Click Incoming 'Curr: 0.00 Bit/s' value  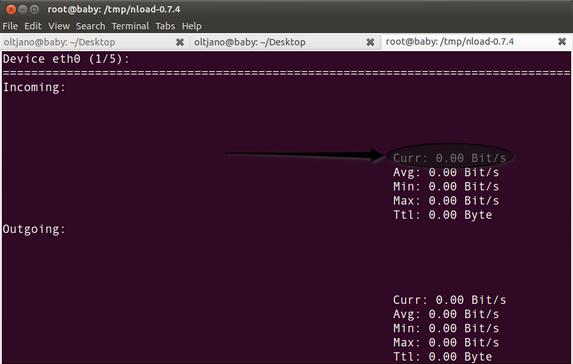coord(449,158)
